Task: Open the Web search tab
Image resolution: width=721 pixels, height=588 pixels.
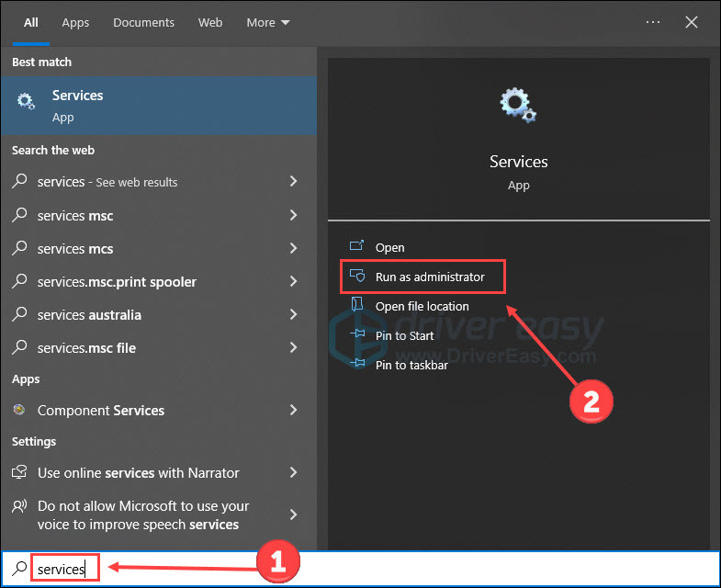Action: point(210,22)
